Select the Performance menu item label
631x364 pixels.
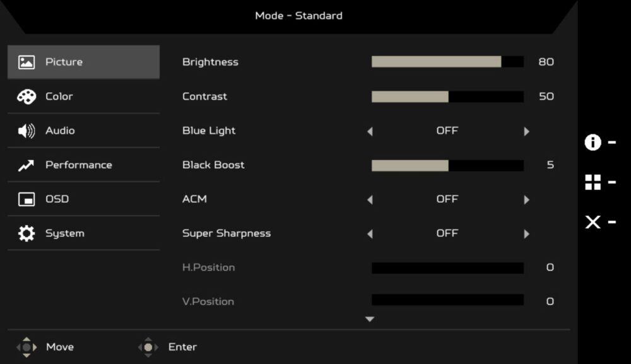[78, 165]
